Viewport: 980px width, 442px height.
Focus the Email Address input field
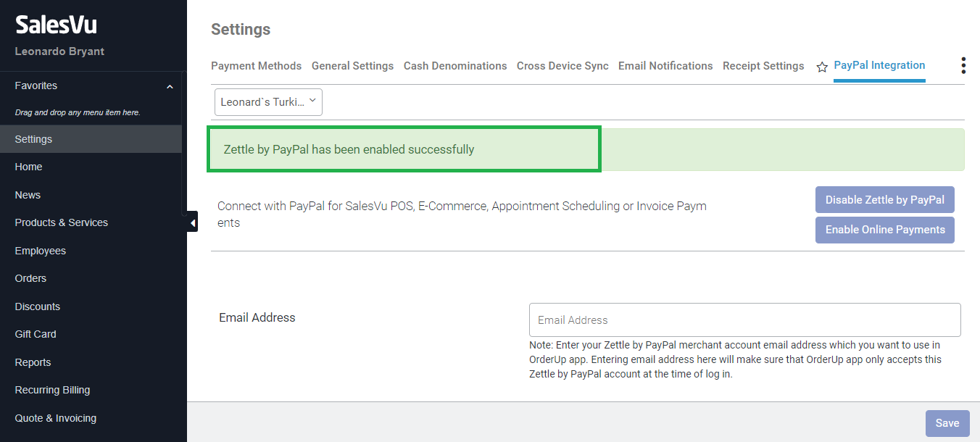(x=744, y=320)
